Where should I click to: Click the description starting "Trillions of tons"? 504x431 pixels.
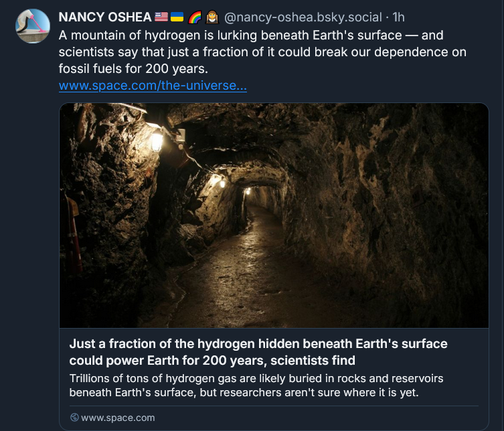(256, 379)
